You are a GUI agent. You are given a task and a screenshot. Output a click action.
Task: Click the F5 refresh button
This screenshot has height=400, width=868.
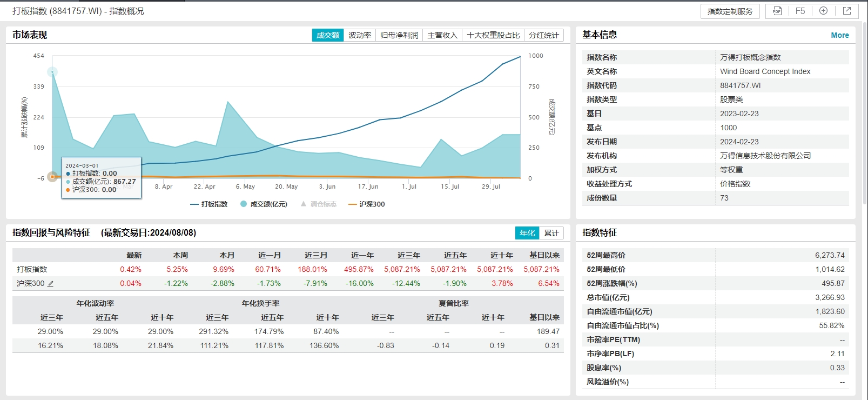click(800, 11)
